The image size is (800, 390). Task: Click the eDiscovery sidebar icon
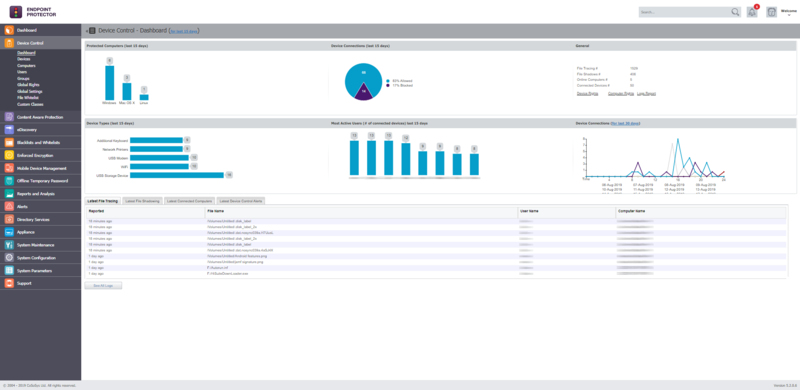(x=9, y=130)
